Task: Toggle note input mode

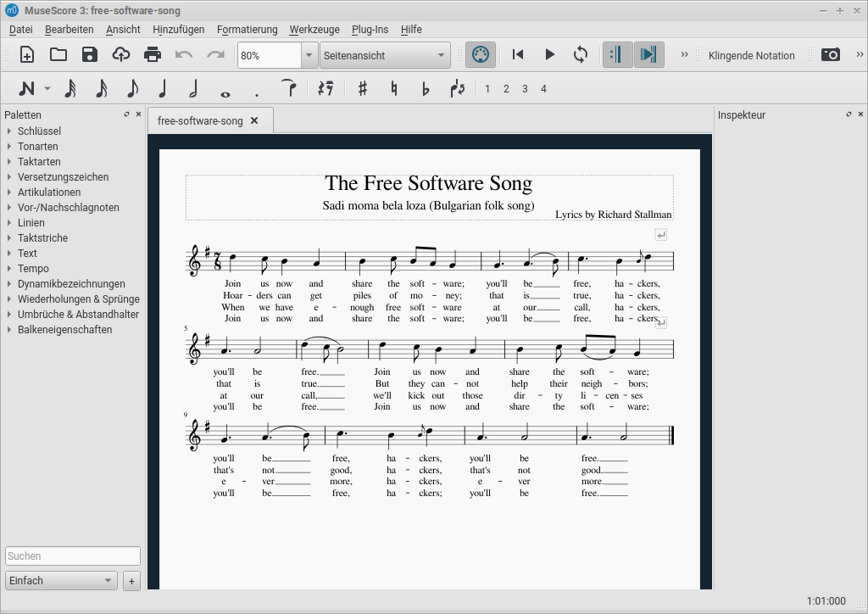Action: pos(26,88)
